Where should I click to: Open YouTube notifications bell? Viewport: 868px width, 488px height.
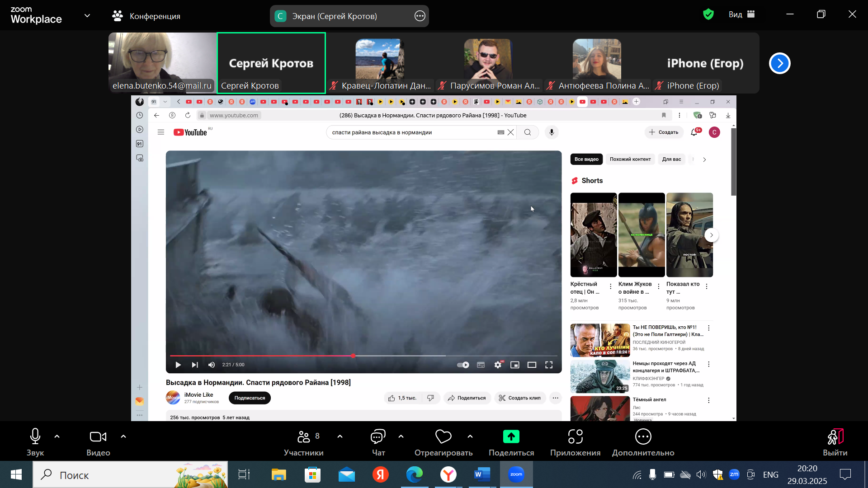tap(694, 132)
